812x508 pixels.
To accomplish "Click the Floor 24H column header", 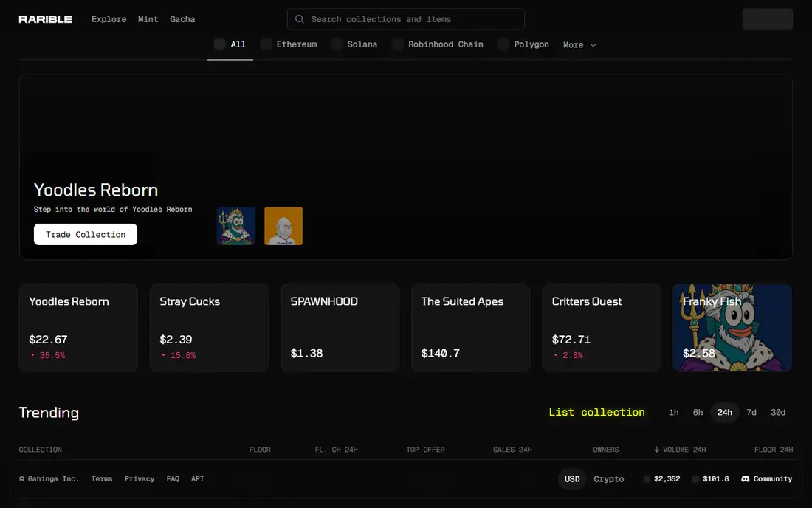I will click(x=774, y=450).
